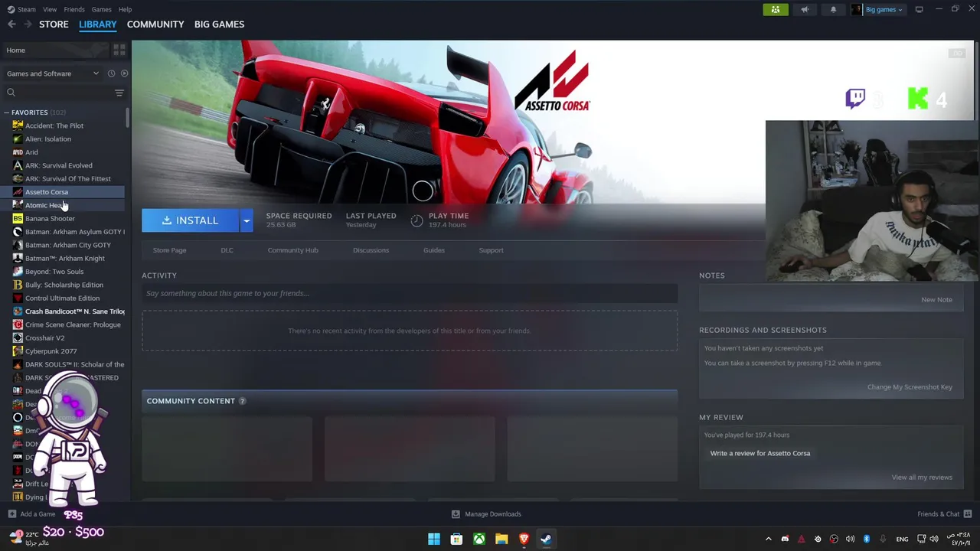The width and height of the screenshot is (980, 551).
Task: Go forward with the right arrow
Action: click(28, 24)
